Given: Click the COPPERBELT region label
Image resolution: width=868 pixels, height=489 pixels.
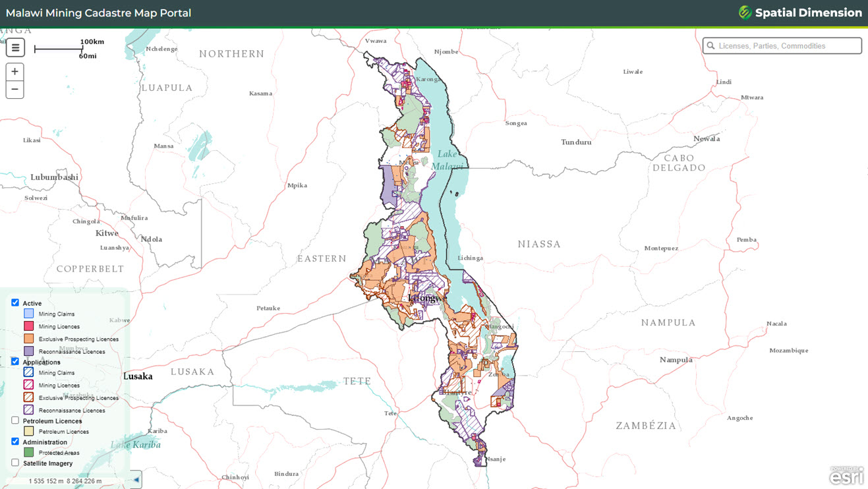Looking at the screenshot, I should pos(90,269).
